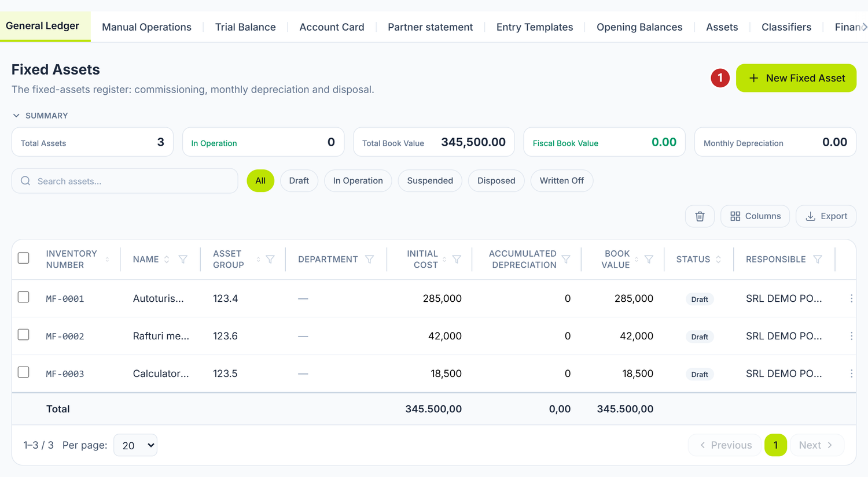Export the asset list
The height and width of the screenshot is (477, 868).
click(x=826, y=216)
